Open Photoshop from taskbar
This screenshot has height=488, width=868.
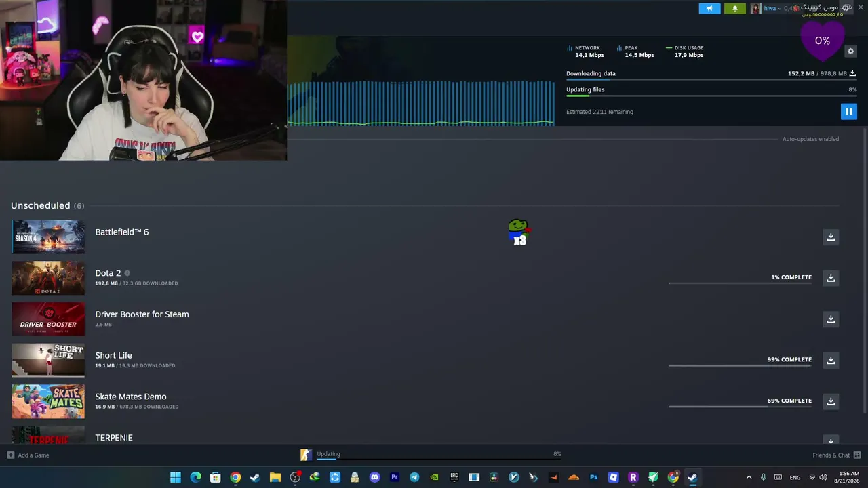point(593,477)
